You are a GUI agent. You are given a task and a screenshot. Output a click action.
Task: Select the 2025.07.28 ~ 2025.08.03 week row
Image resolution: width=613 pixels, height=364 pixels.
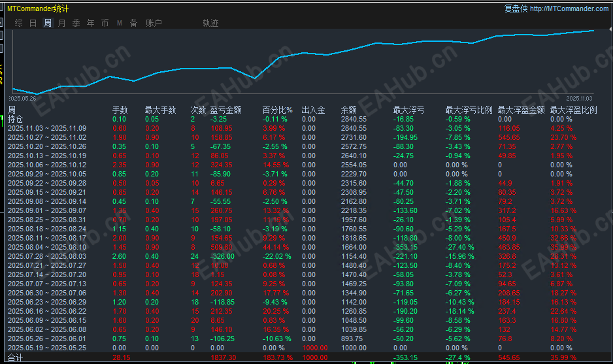click(307, 256)
